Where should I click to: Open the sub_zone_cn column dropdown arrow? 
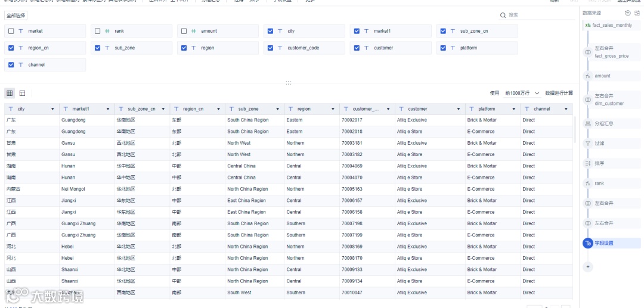163,109
